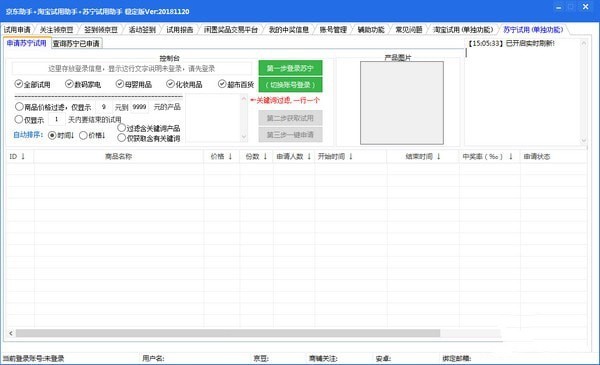
Task: Click the 商品名称 column header
Action: pyautogui.click(x=119, y=156)
